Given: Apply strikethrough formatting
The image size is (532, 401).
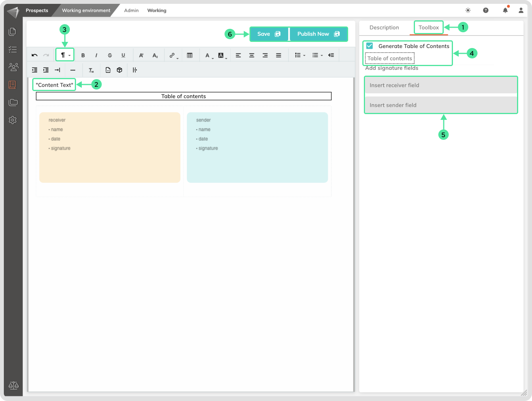Looking at the screenshot, I should pyautogui.click(x=110, y=55).
